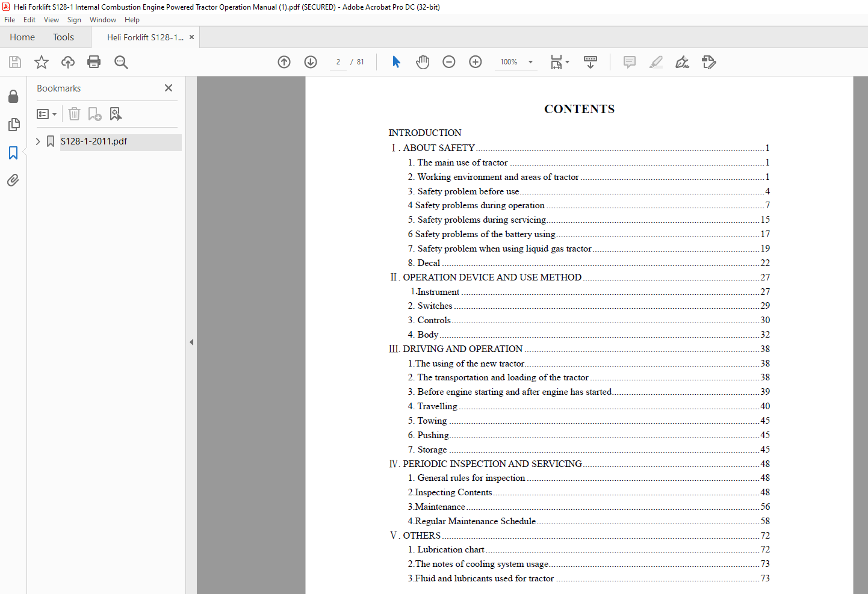Open the Attachments paperclip panel
Screen dimensions: 868x594
(13, 180)
